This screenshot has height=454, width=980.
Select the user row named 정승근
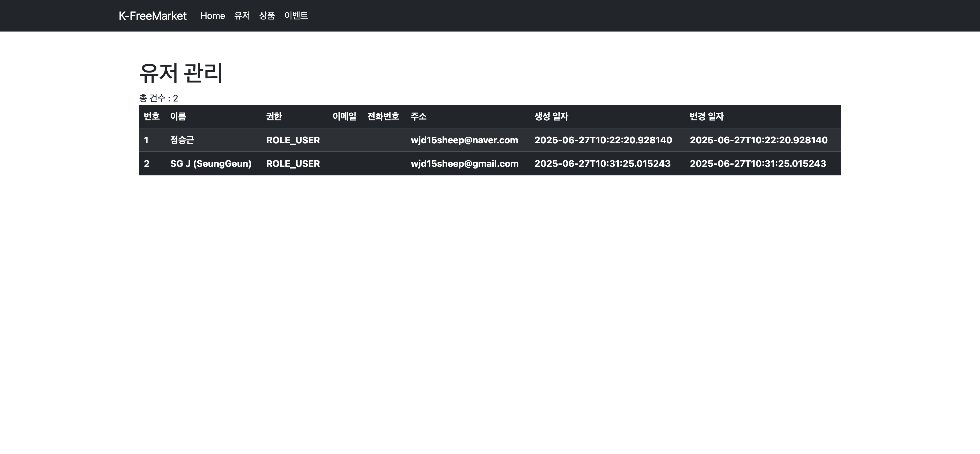pyautogui.click(x=182, y=140)
